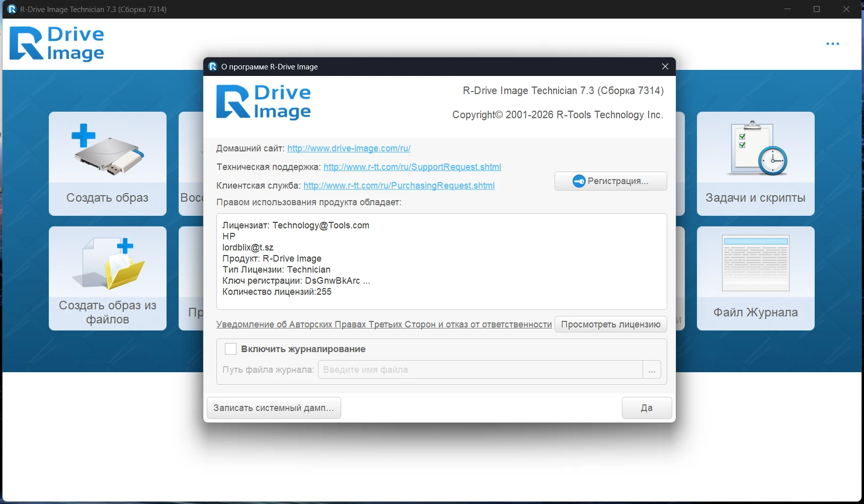
Task: Close the About R-Drive Image dialog
Action: pos(665,66)
